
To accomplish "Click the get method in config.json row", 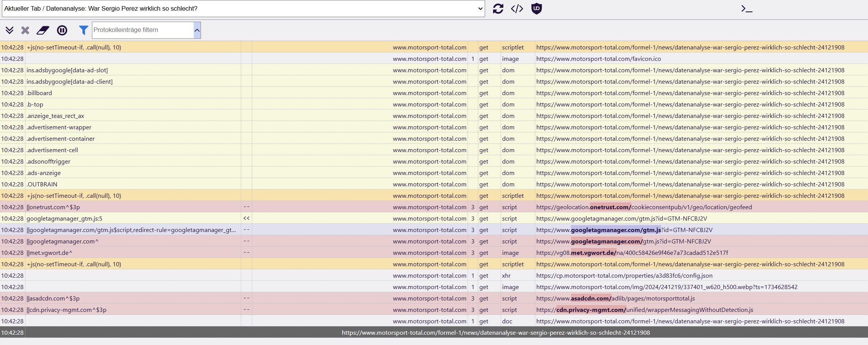I will 484,275.
